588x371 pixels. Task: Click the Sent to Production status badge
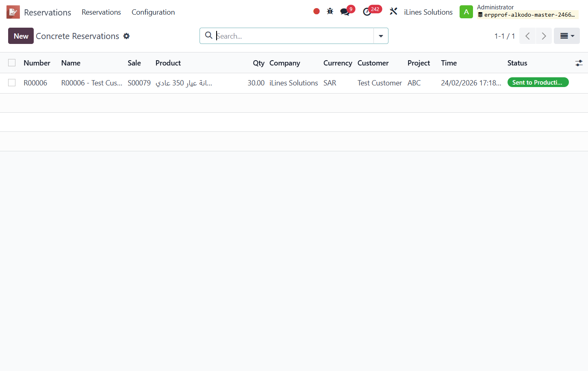pos(538,83)
